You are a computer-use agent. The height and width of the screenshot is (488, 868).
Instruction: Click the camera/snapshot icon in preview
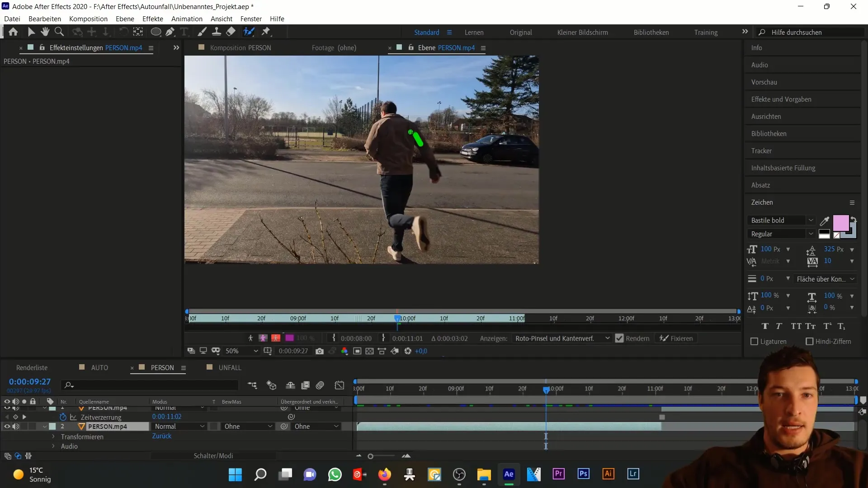(x=320, y=352)
